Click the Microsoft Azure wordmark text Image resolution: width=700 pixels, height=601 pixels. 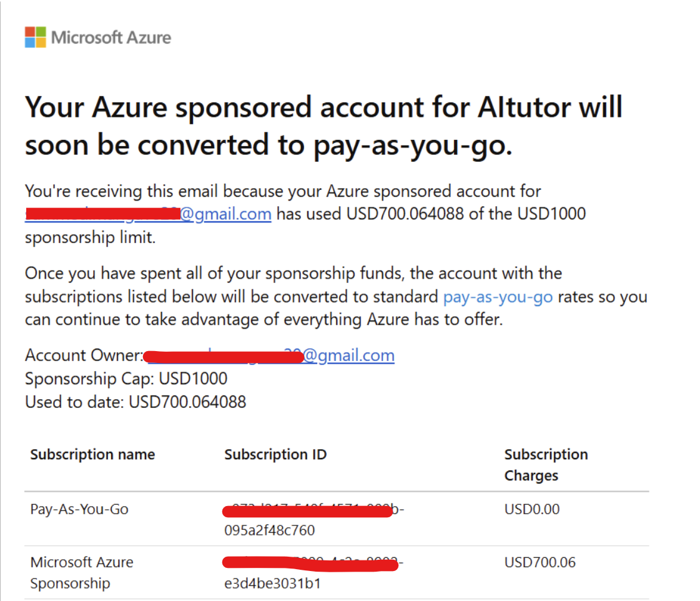click(111, 37)
